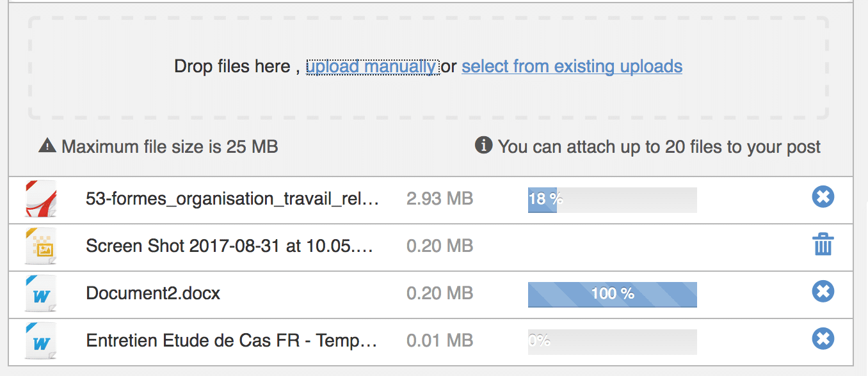Viewport: 868px width, 376px height.
Task: Open the "upload manually" link
Action: (372, 67)
